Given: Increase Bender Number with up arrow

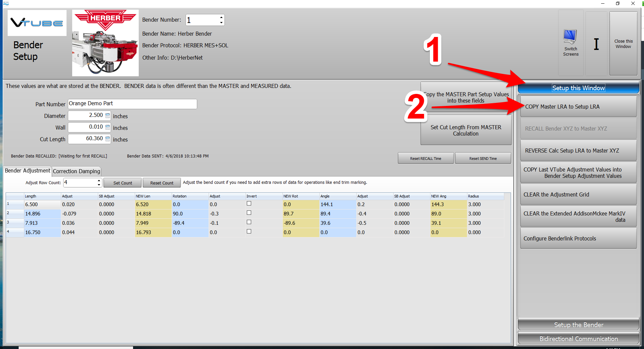Looking at the screenshot, I should coord(221,17).
